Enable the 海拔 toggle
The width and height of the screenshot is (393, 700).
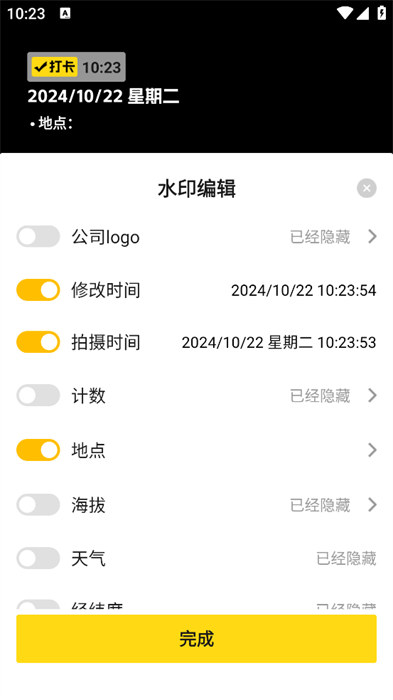click(38, 505)
